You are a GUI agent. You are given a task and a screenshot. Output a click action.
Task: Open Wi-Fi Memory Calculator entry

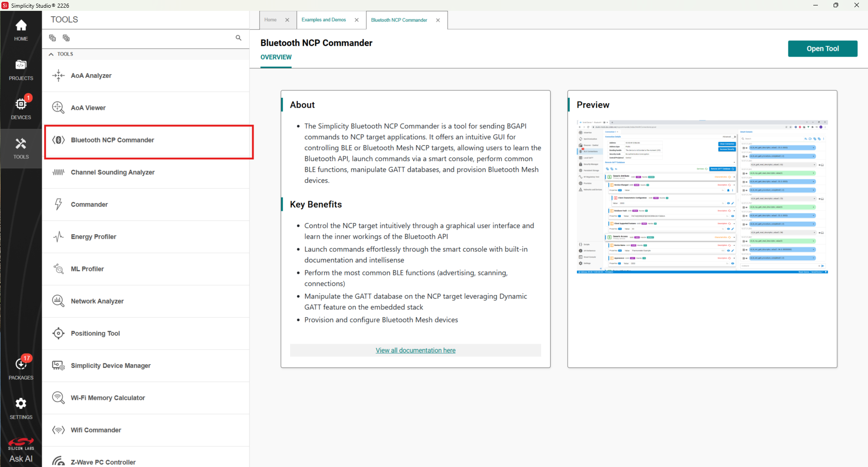tap(146, 398)
